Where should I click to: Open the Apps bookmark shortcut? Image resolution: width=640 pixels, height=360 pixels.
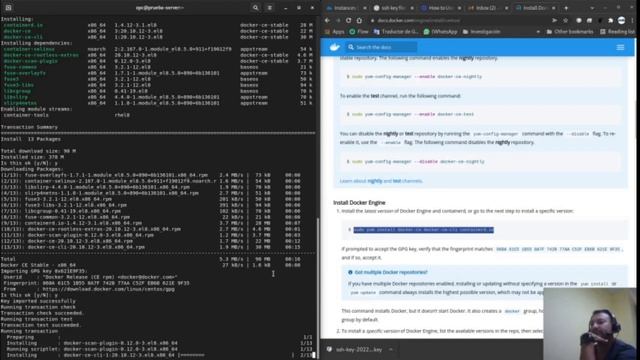335,31
